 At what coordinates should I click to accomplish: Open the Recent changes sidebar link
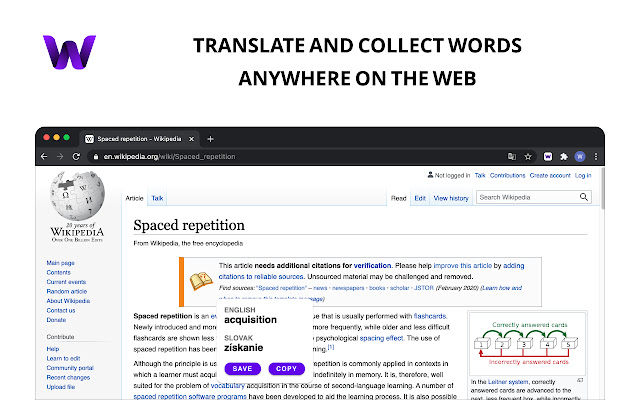[68, 378]
